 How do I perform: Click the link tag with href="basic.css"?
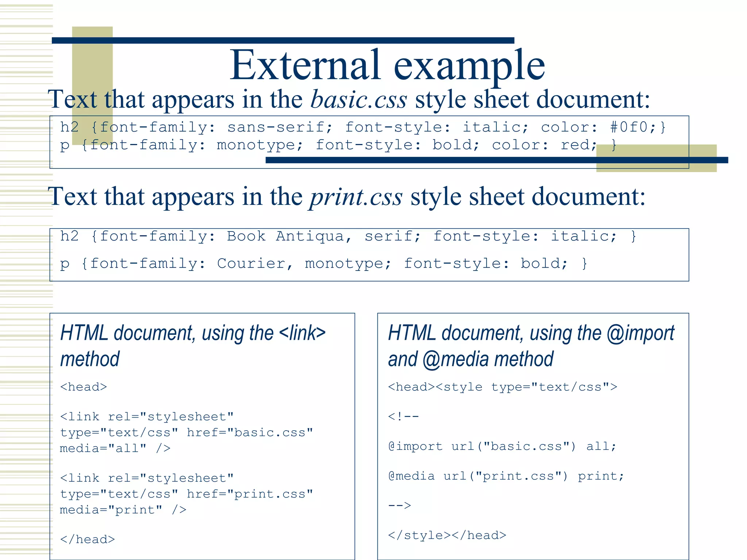[x=186, y=432]
